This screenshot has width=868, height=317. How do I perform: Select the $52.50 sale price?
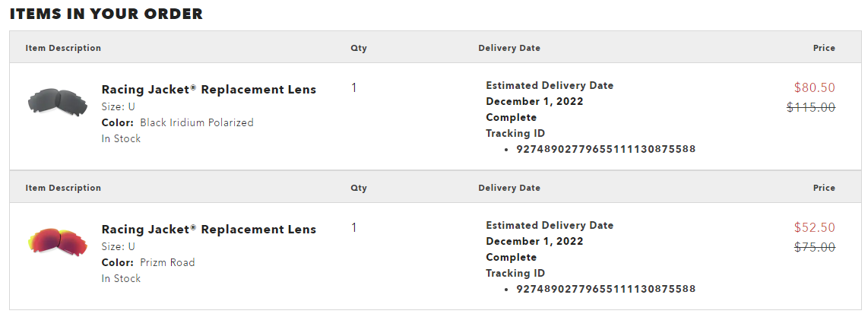[x=814, y=227]
